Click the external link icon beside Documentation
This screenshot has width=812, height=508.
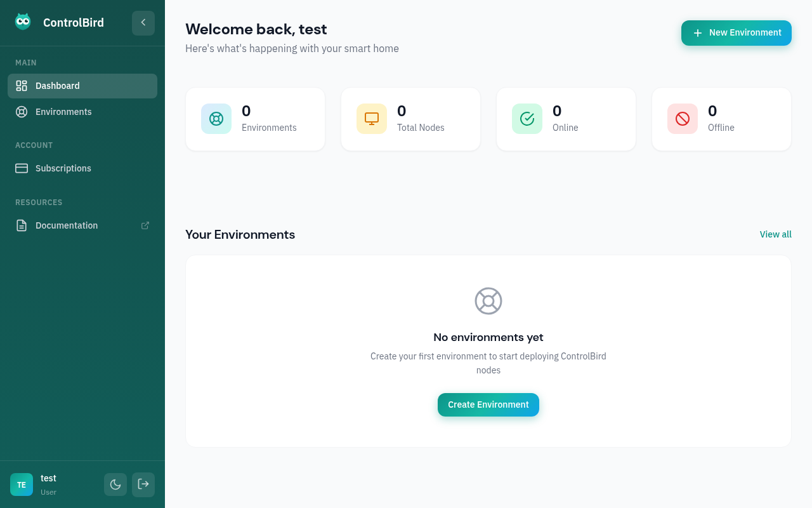[x=145, y=225]
